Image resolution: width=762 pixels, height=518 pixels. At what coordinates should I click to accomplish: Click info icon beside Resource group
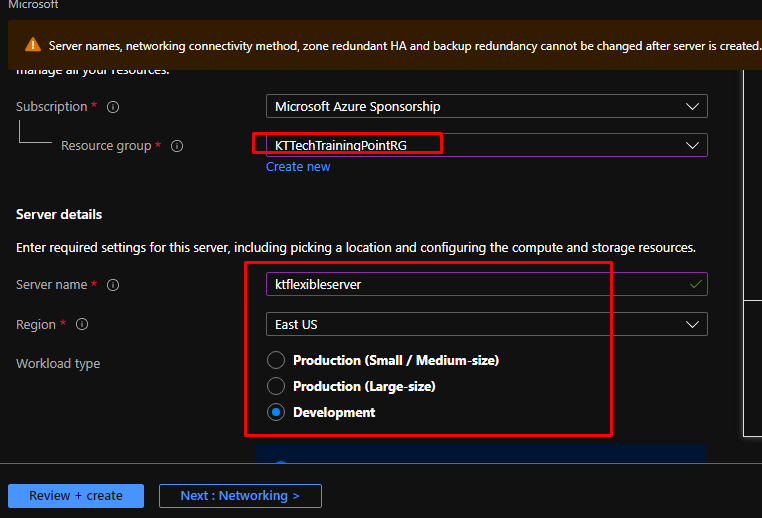(177, 146)
